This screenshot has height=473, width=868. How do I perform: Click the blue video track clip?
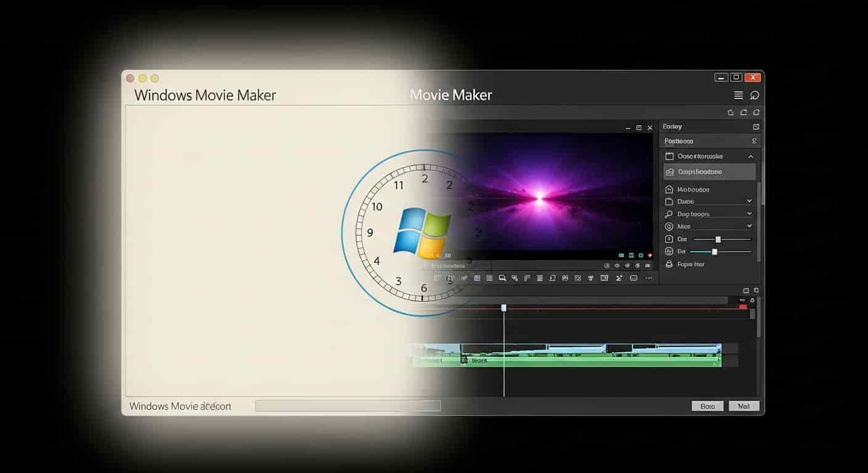567,349
